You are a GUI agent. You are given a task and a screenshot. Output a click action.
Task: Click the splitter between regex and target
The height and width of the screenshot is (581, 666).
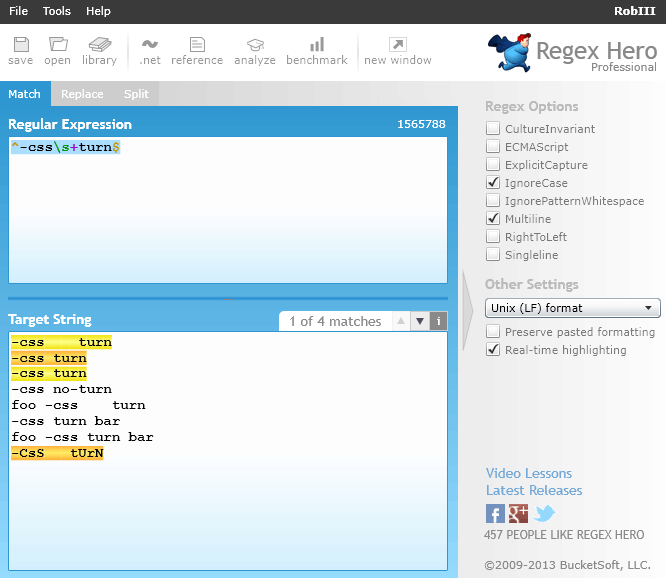(x=228, y=299)
